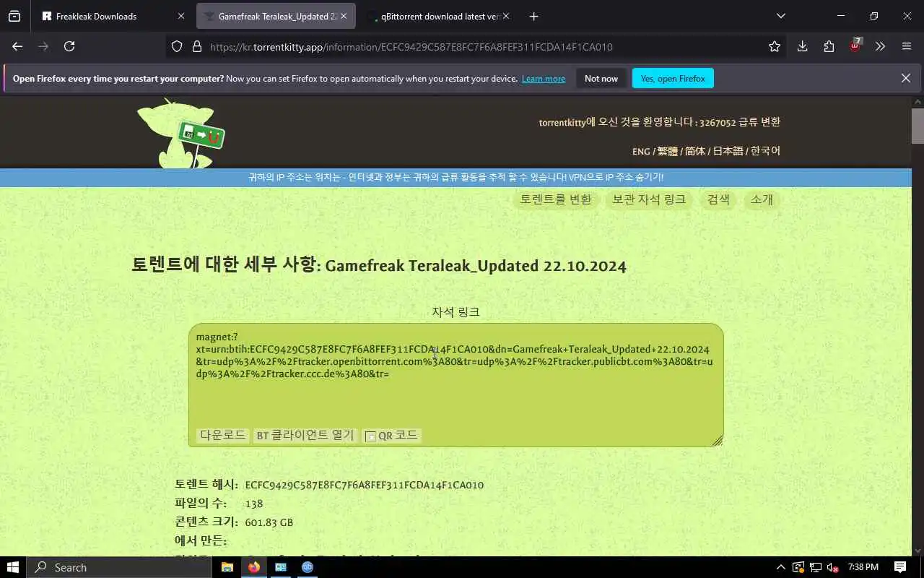This screenshot has height=578, width=924.
Task: Switch site language to ENG
Action: coord(641,151)
